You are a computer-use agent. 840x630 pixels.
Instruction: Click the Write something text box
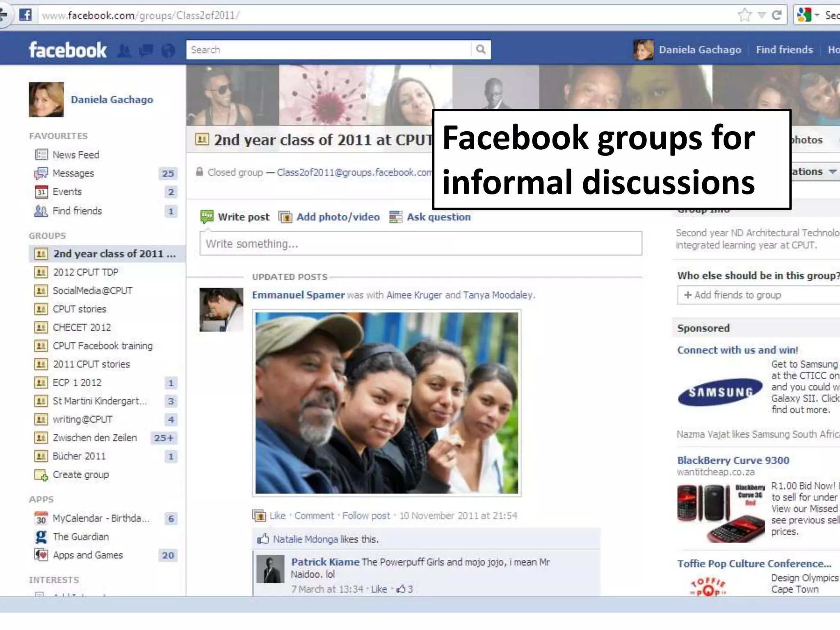(421, 244)
